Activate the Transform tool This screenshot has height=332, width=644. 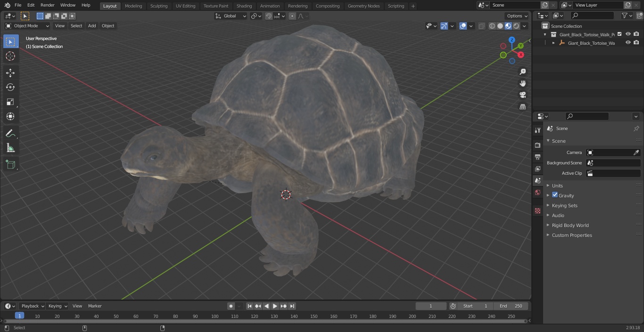click(x=10, y=116)
